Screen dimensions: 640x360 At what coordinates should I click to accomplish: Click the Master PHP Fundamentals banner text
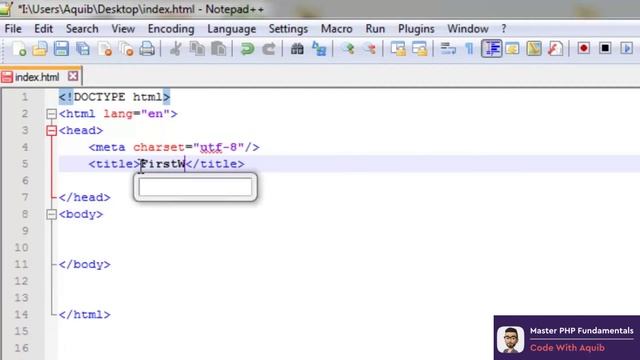[582, 331]
